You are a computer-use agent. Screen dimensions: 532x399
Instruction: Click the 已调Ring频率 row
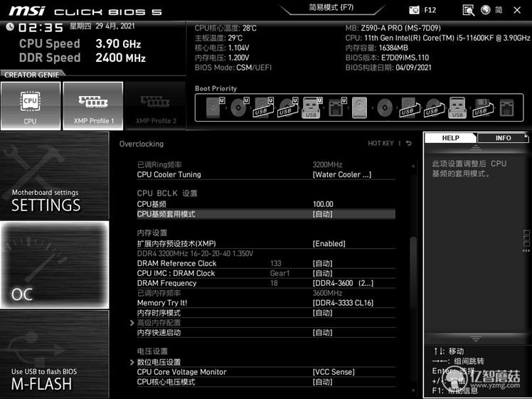[266, 165]
